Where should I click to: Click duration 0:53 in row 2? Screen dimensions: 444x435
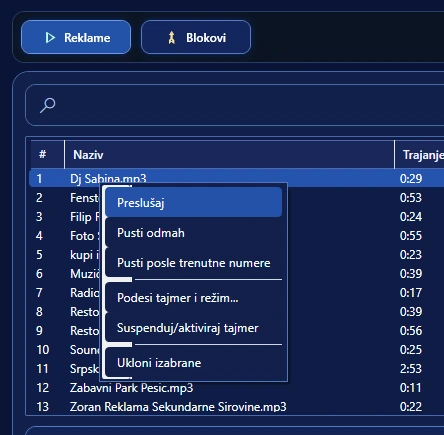pyautogui.click(x=411, y=198)
